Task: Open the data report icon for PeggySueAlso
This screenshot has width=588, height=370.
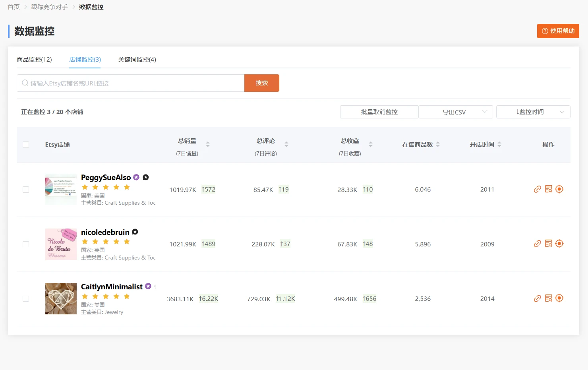Action: 548,189
